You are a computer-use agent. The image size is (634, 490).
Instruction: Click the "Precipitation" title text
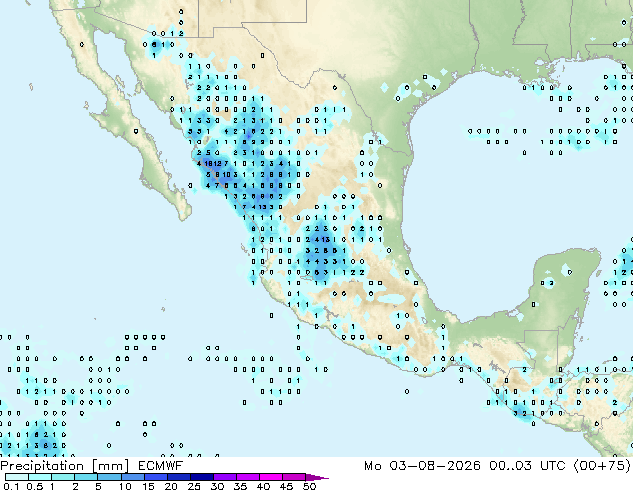coord(42,466)
